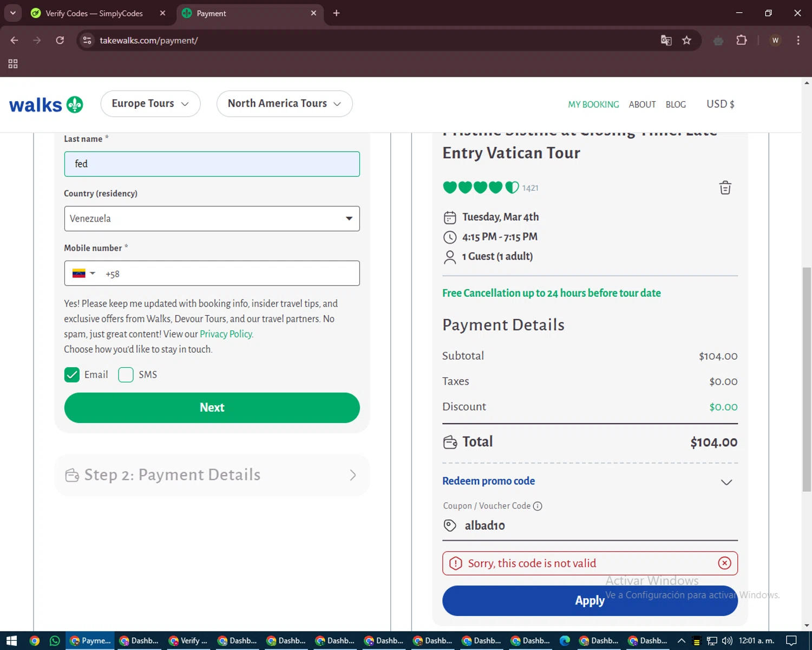Open Microsoft Edge from the taskbar
Screen dimensions: 812x650
(565, 641)
